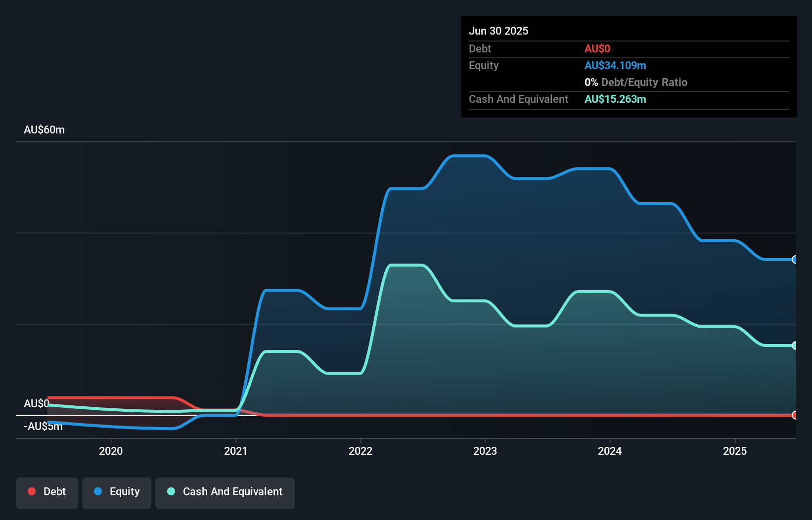
Task: Select the 2022 year label on timeline
Action: pyautogui.click(x=361, y=451)
